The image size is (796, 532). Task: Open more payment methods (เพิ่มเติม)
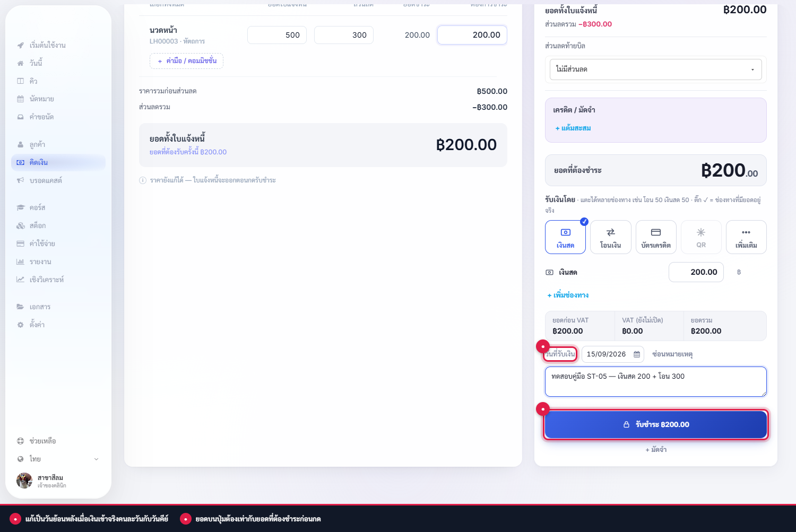[746, 237]
